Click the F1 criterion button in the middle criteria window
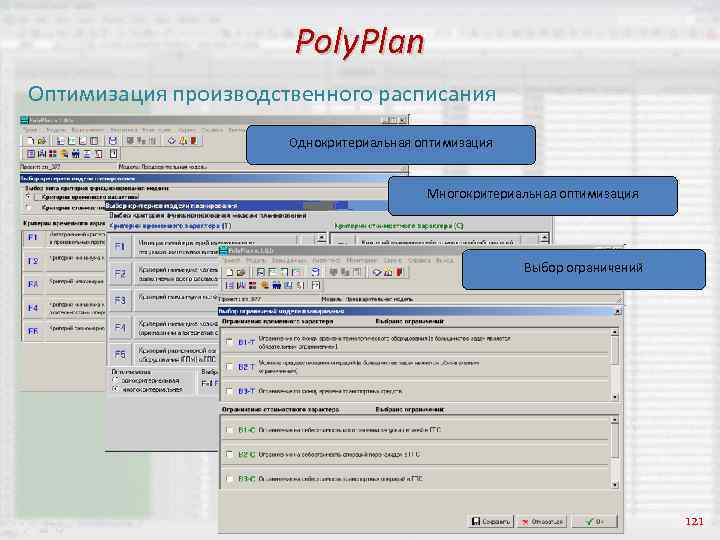 pyautogui.click(x=119, y=247)
